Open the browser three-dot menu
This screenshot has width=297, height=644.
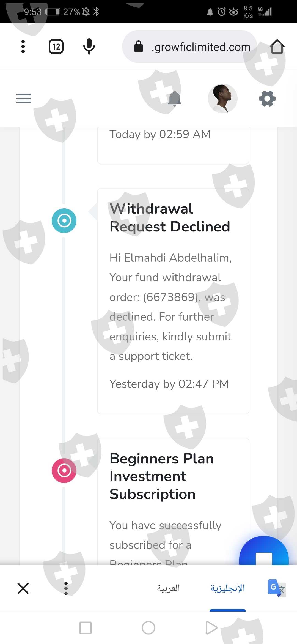tap(23, 47)
